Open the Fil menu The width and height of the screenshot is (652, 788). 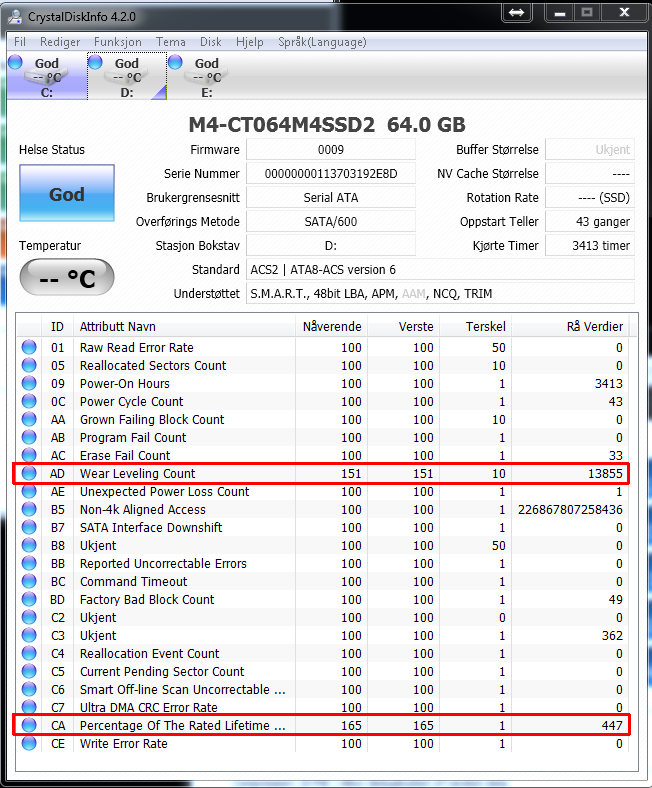[x=20, y=42]
